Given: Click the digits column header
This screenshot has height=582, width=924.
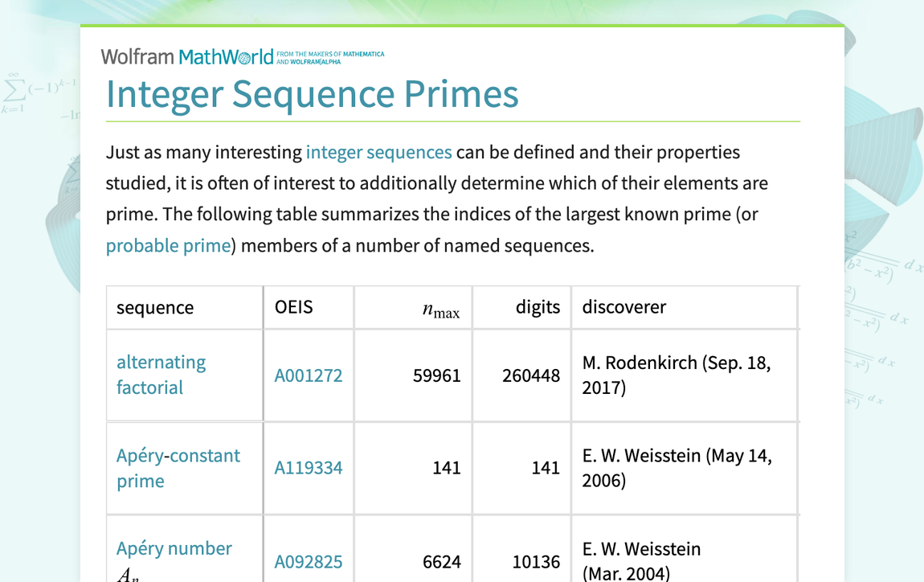Looking at the screenshot, I should point(538,307).
